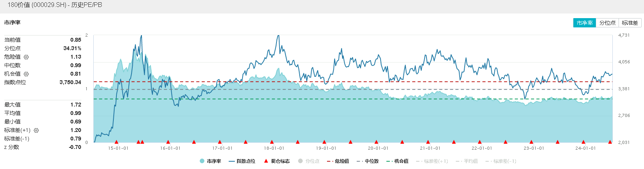Image resolution: width=644 pixels, height=169 pixels.
Task: Switch to the 分位点 tab
Action: coord(607,23)
